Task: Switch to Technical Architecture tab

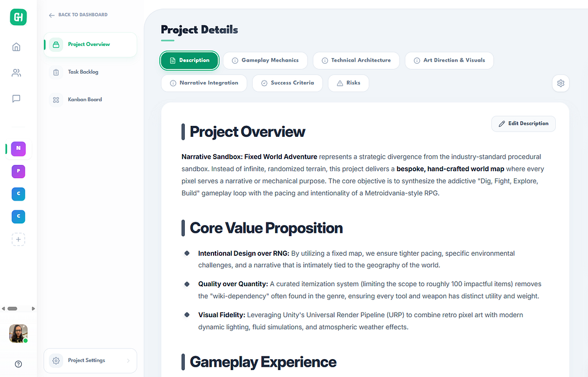Action: coord(356,60)
